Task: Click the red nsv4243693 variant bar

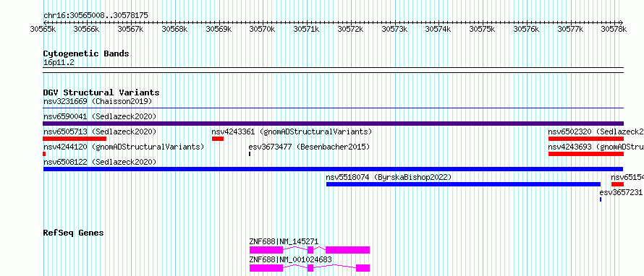Action: [586, 154]
